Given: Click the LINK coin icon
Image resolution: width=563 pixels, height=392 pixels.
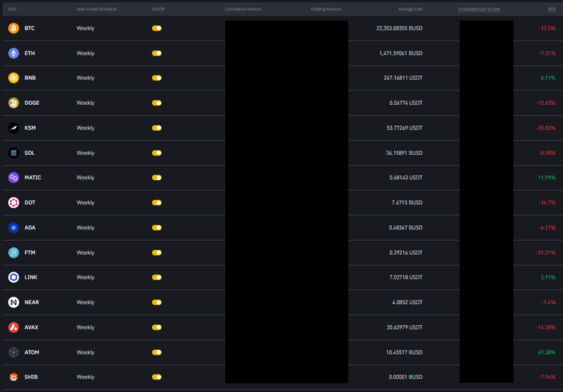Looking at the screenshot, I should [x=13, y=277].
